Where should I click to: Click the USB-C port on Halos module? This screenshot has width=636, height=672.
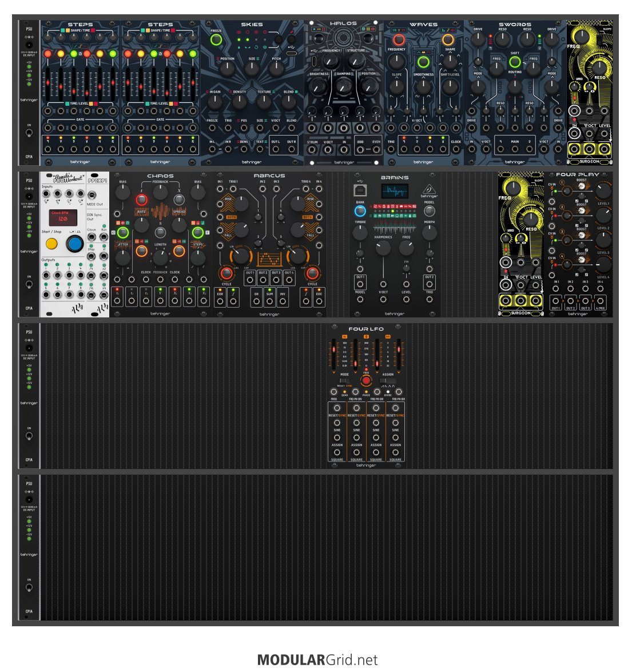(314, 61)
